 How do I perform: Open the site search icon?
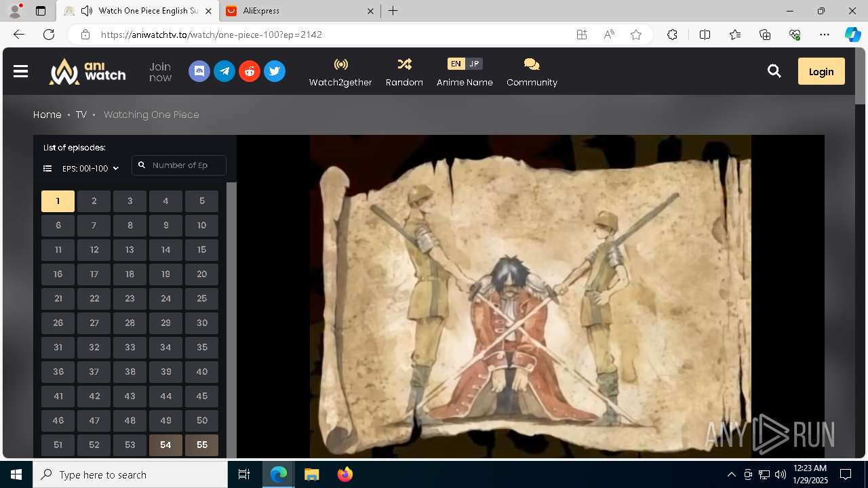[774, 71]
